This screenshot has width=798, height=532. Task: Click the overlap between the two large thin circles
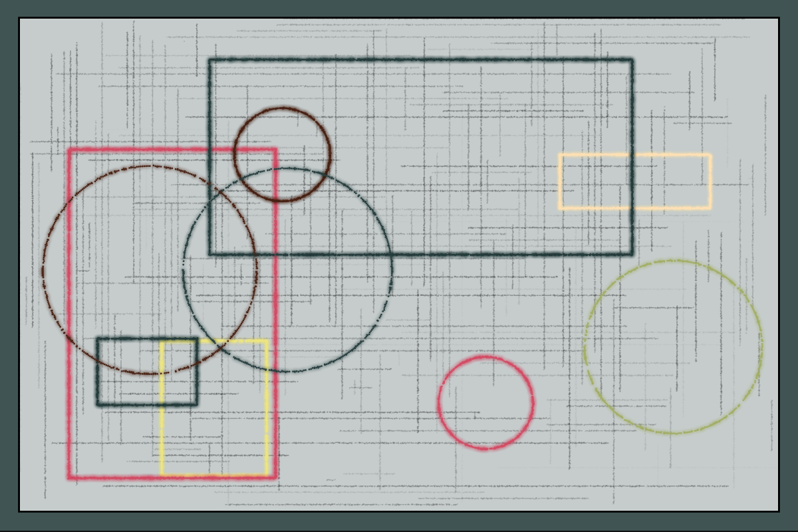(x=220, y=269)
